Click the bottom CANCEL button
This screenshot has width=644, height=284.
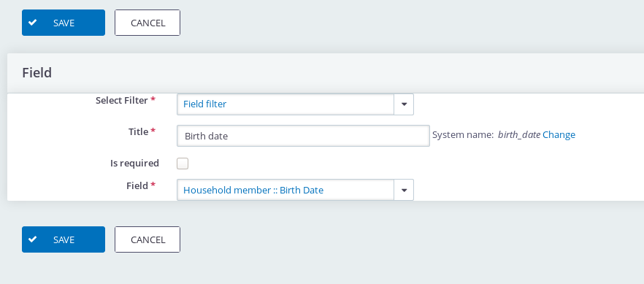(147, 239)
